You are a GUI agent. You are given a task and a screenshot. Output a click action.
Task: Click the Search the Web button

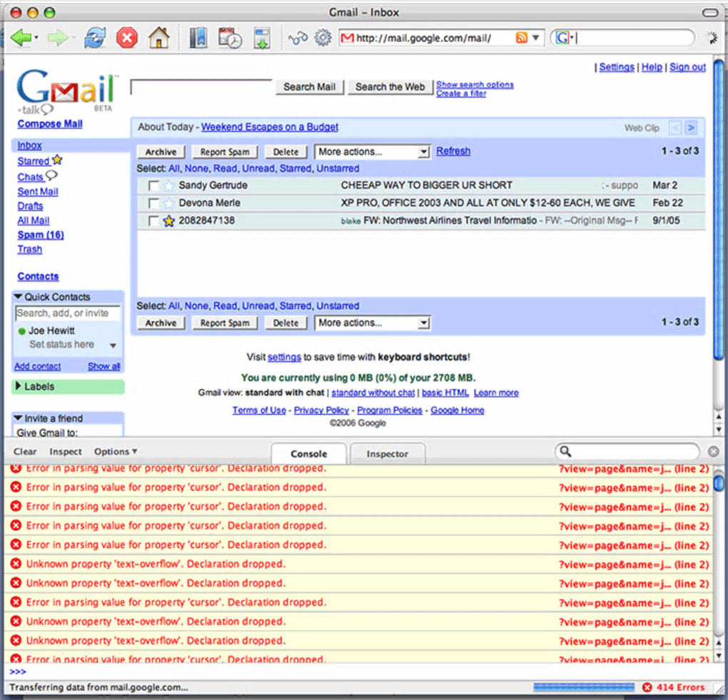tap(390, 87)
